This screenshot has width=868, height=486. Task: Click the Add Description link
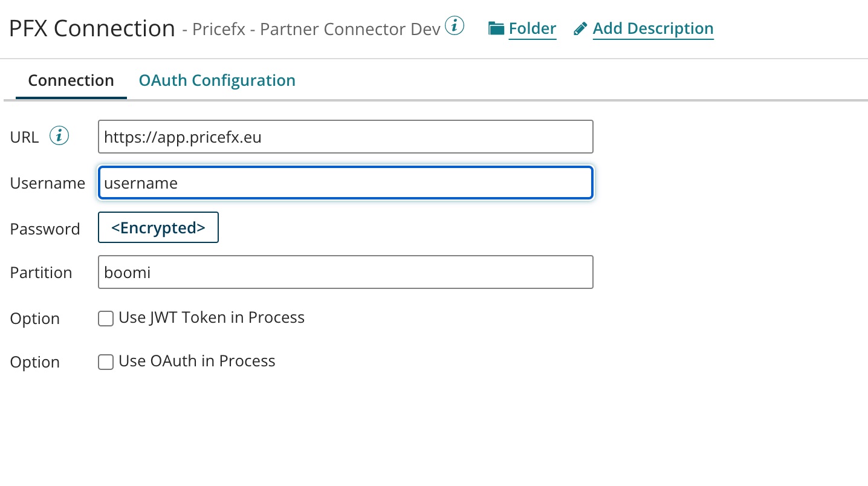click(653, 28)
